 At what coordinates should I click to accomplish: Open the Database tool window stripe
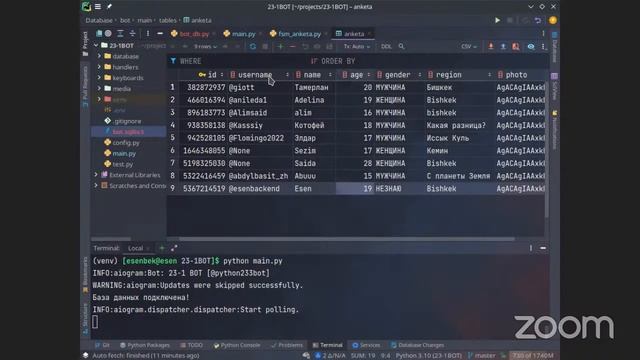(554, 47)
